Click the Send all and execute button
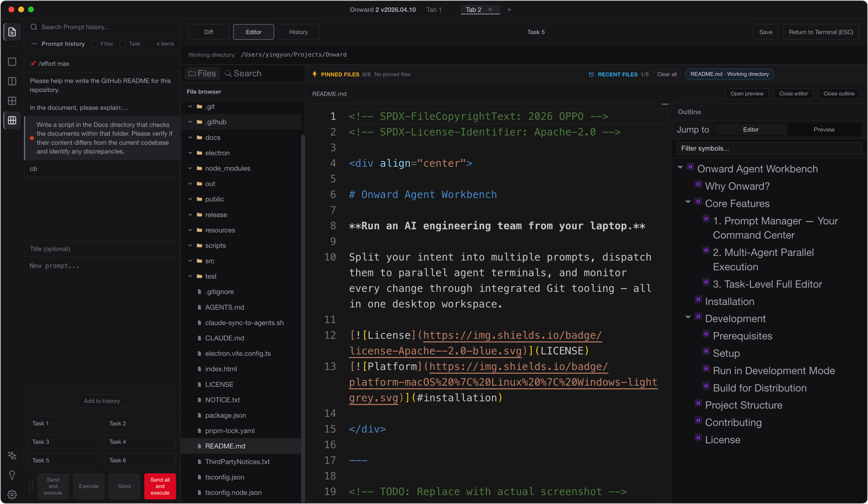Image resolution: width=868 pixels, height=504 pixels. pyautogui.click(x=160, y=486)
